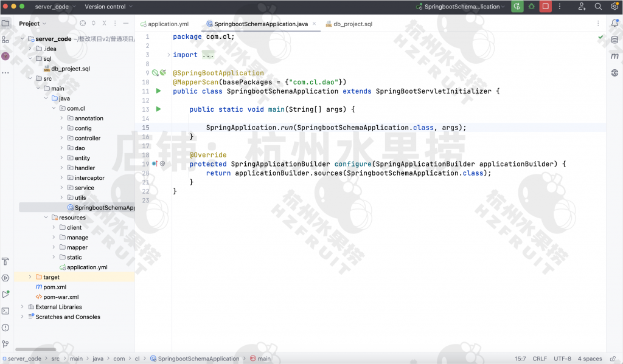Viewport: 623px width, 364px height.
Task: Open the Terminal tool window
Action: (x=5, y=311)
